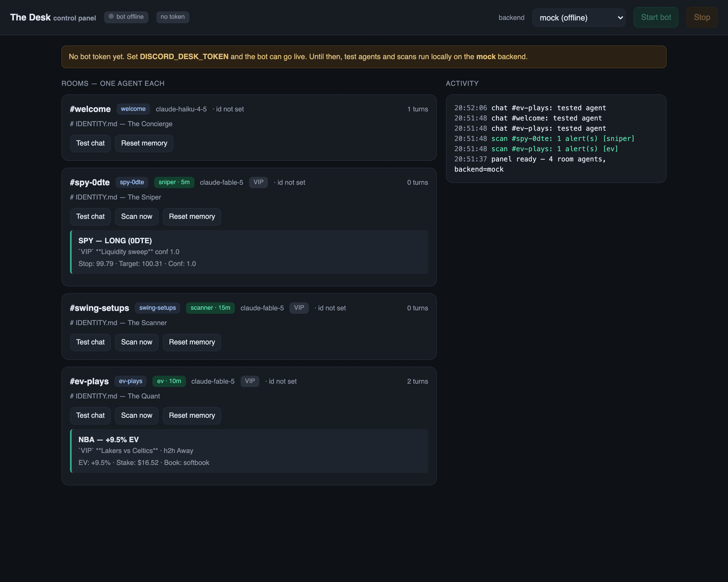Viewport: 728px width, 582px height.
Task: Click the green ev · 10m badge
Action: pos(169,381)
